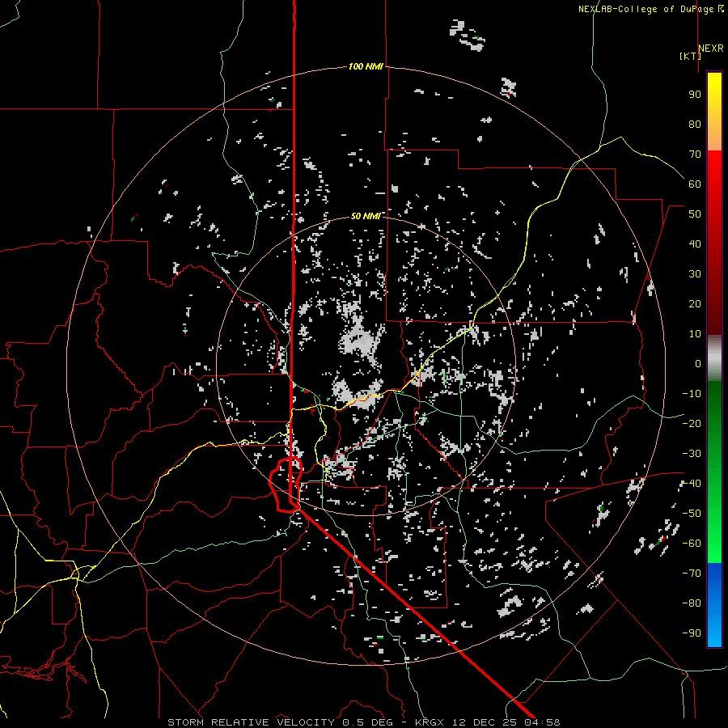Click the -20 value on velocity scale
The width and height of the screenshot is (728, 728).
click(x=692, y=423)
